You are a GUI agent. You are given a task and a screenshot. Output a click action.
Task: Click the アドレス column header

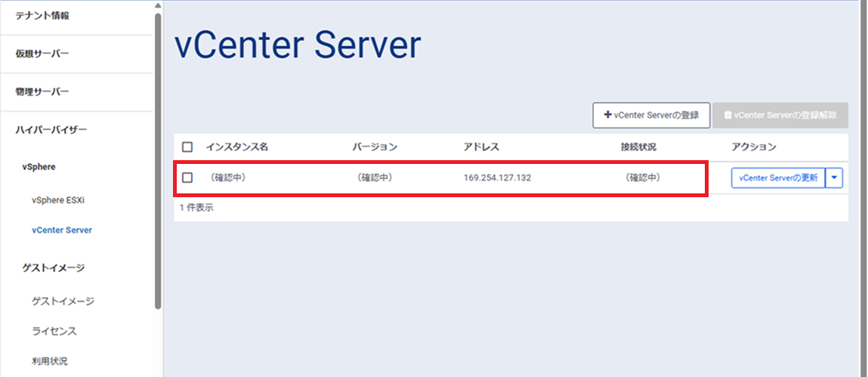tap(482, 147)
